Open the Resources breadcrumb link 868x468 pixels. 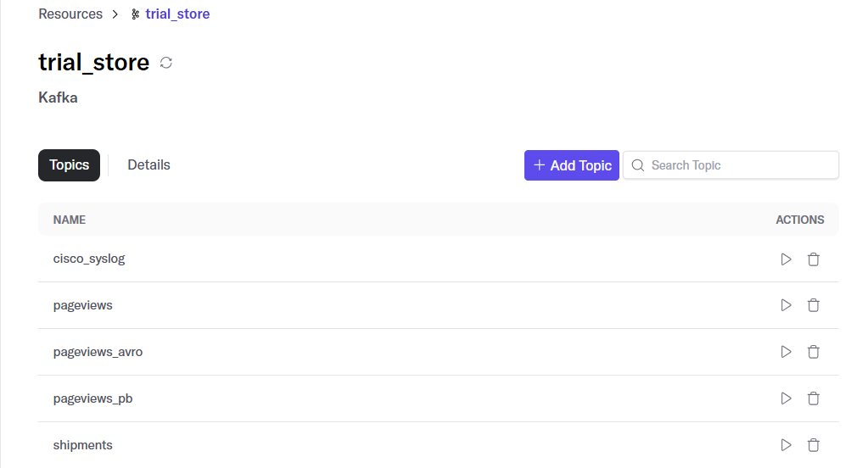70,14
